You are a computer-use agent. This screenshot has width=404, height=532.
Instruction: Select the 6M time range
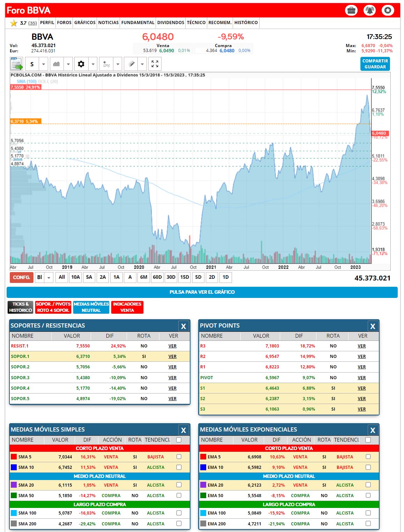click(144, 277)
